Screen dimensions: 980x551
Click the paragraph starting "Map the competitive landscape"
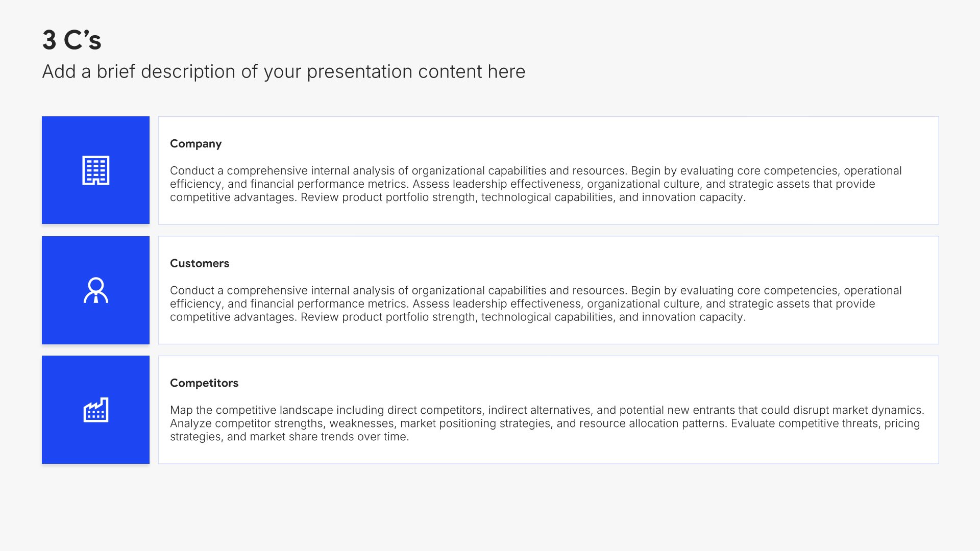click(546, 423)
